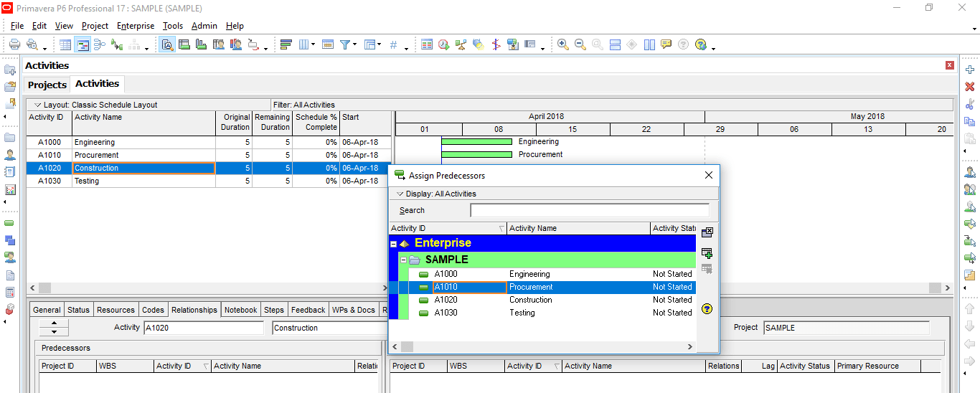Click Zoom Out magnifier icon
The height and width of the screenshot is (393, 980).
580,44
